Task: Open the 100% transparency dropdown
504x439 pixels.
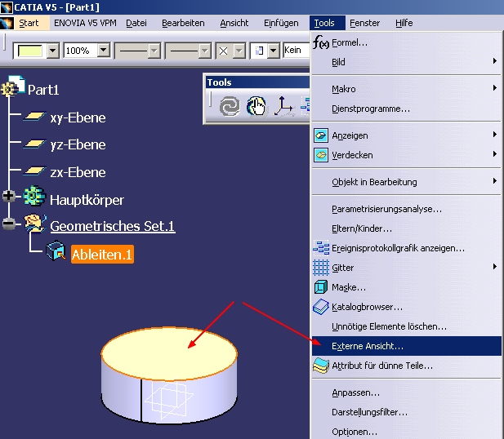Action: point(103,50)
